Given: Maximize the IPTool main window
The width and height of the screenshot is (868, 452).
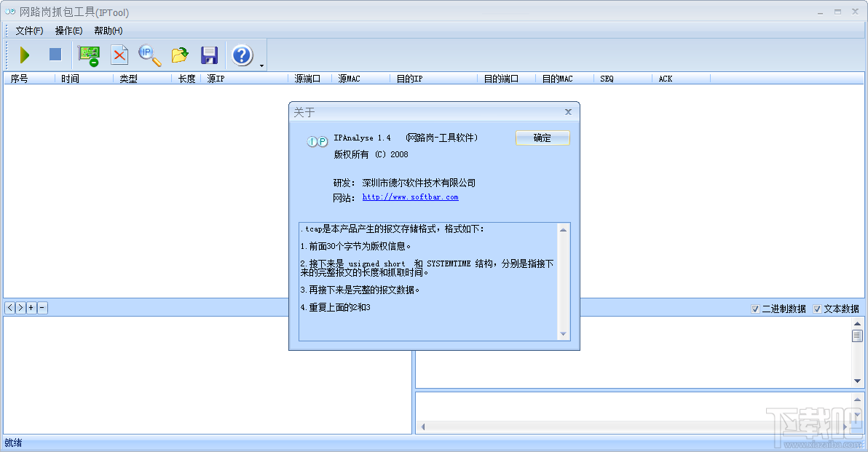Looking at the screenshot, I should (x=837, y=12).
